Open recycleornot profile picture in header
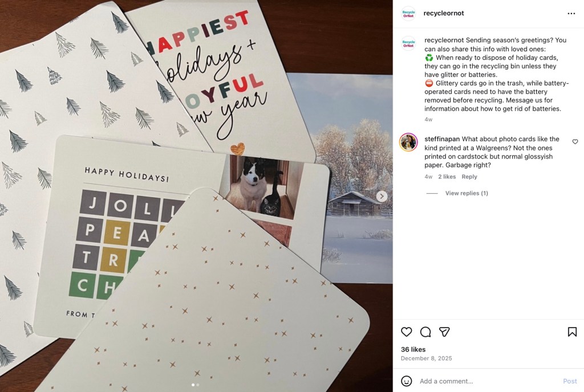Viewport: 584px width, 392px height. (x=408, y=13)
